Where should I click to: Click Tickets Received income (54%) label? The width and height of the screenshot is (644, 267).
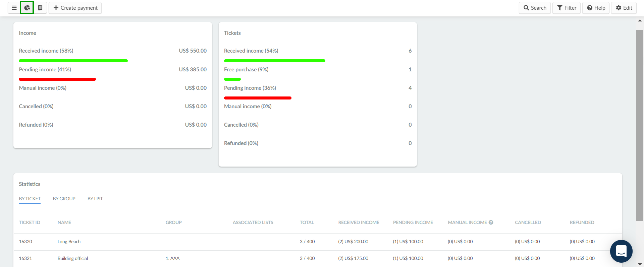251,51
